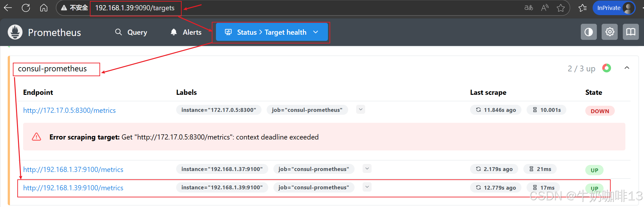Image resolution: width=644 pixels, height=207 pixels.
Task: Click label instance="172.17.0.5:8300"
Action: point(219,110)
